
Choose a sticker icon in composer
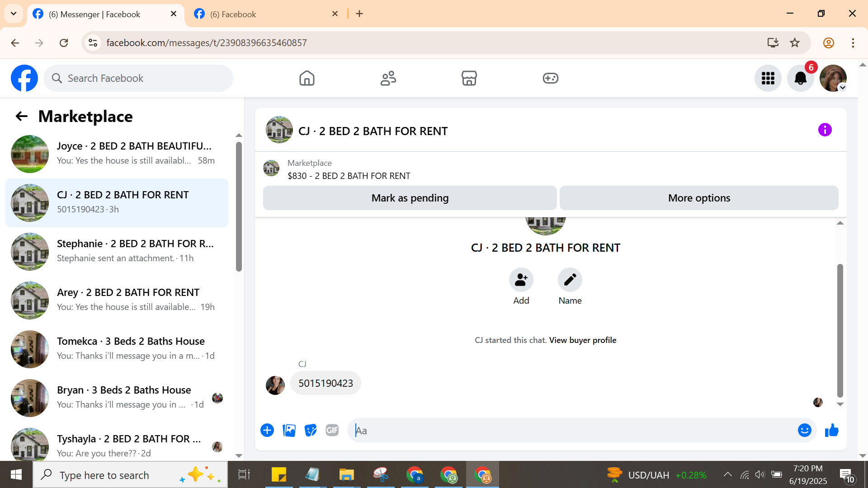click(x=311, y=430)
